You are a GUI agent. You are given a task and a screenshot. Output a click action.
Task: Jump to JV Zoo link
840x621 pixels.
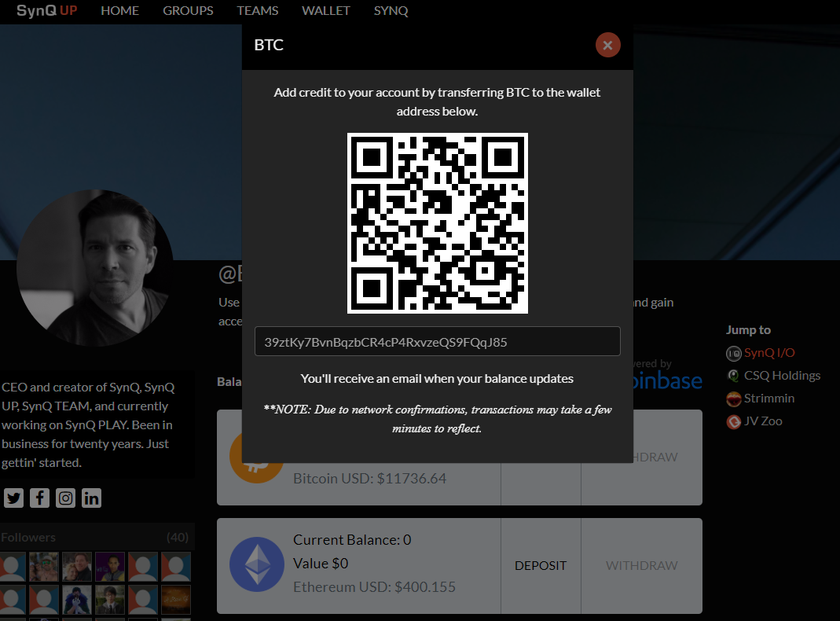coord(763,421)
